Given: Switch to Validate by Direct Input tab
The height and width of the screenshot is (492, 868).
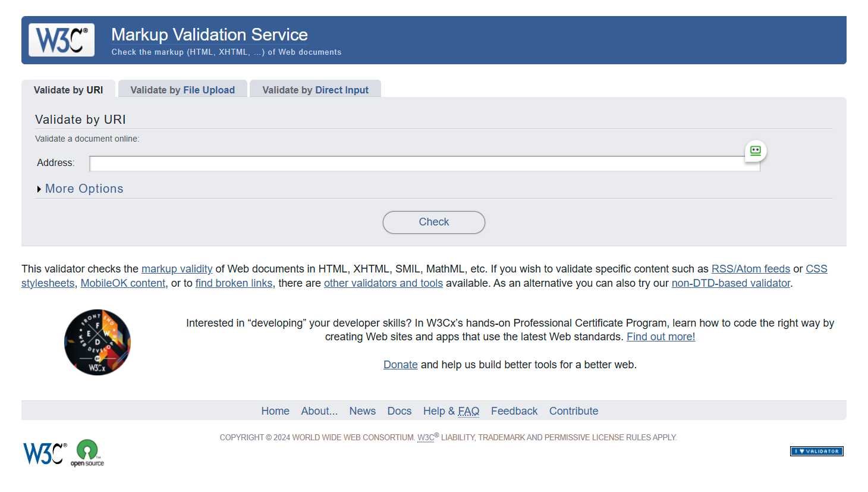Looking at the screenshot, I should tap(315, 90).
